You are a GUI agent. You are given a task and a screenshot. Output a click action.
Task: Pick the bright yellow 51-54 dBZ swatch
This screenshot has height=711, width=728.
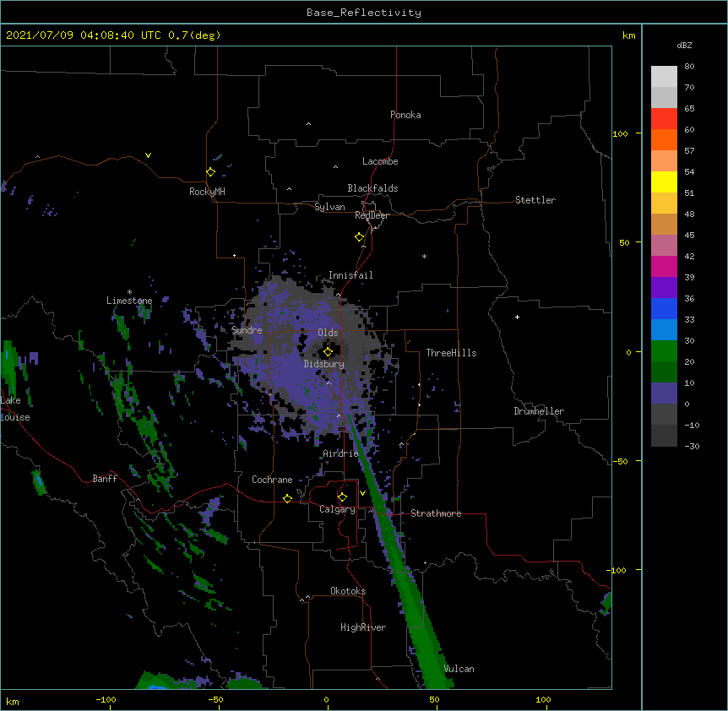click(x=664, y=182)
